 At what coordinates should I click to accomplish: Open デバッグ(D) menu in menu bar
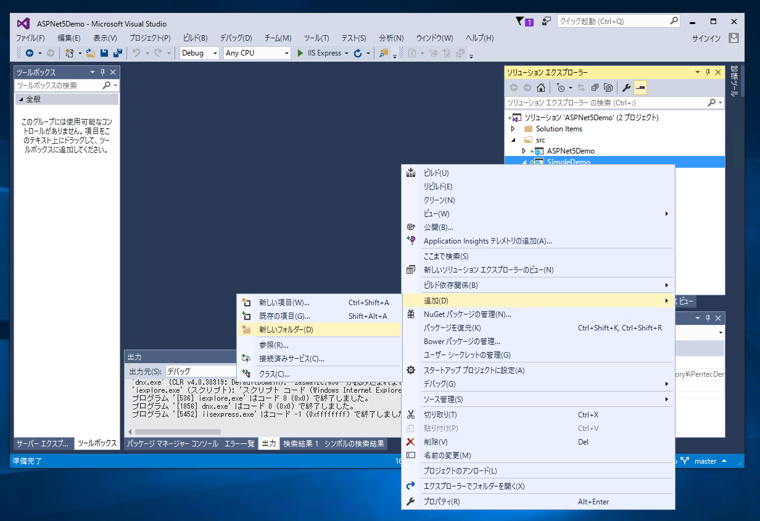coord(236,38)
